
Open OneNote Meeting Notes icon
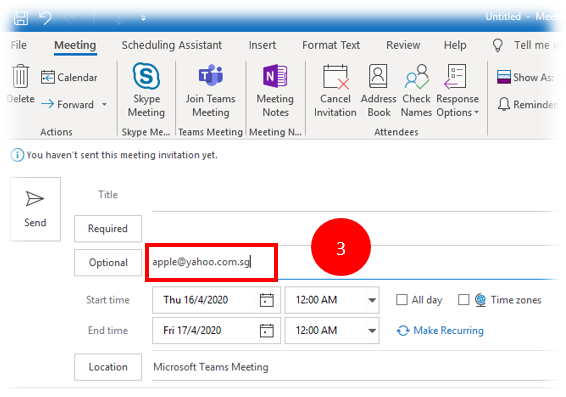275,76
